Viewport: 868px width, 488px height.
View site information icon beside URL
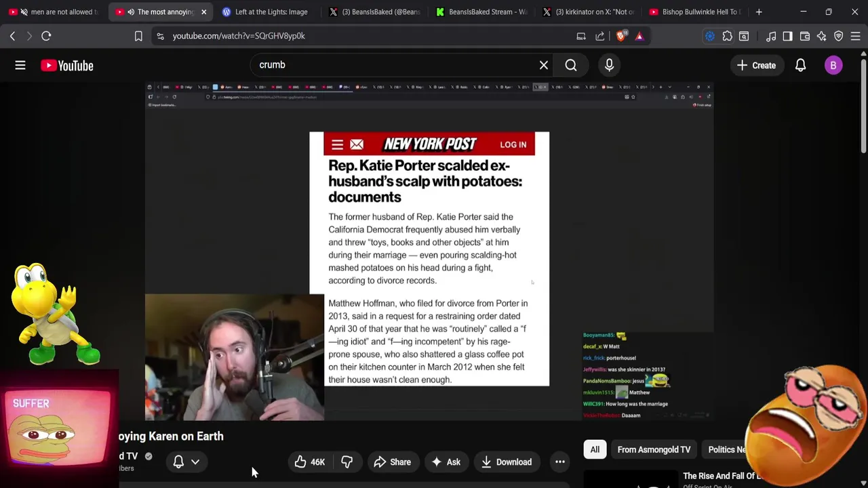pos(160,36)
